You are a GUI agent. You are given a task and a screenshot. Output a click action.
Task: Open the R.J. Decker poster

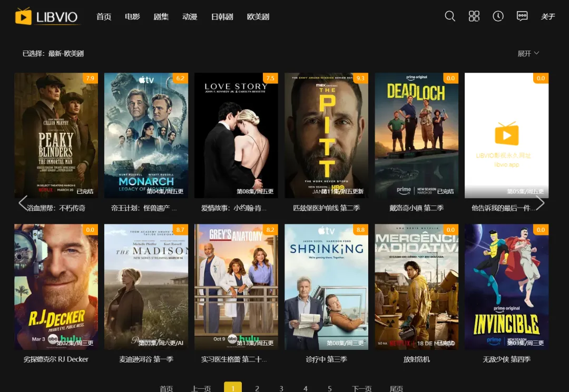pos(56,287)
